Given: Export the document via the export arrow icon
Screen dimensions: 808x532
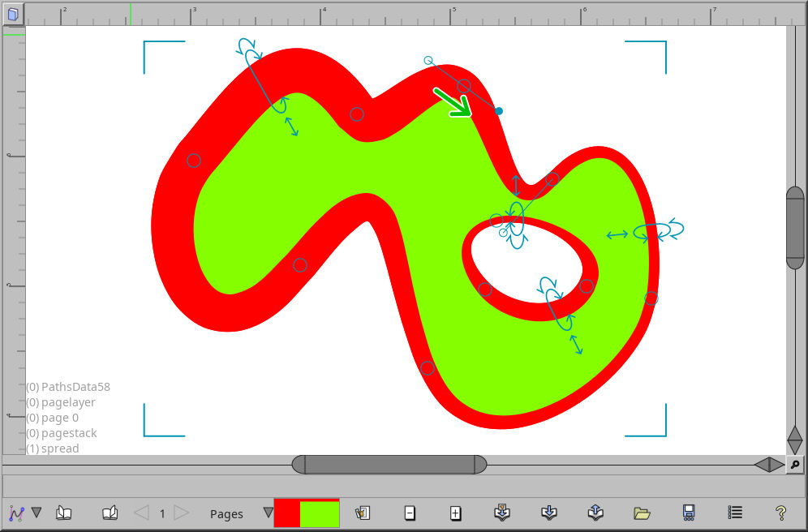Looking at the screenshot, I should [595, 513].
